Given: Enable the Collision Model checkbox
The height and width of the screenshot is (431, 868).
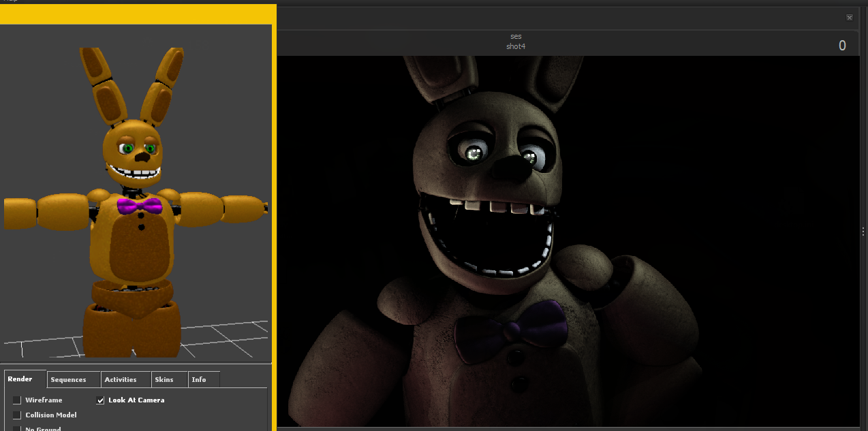Looking at the screenshot, I should click(17, 415).
